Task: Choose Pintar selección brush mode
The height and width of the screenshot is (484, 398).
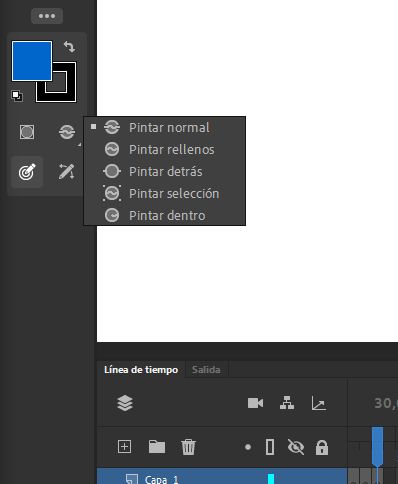Action: pos(164,194)
